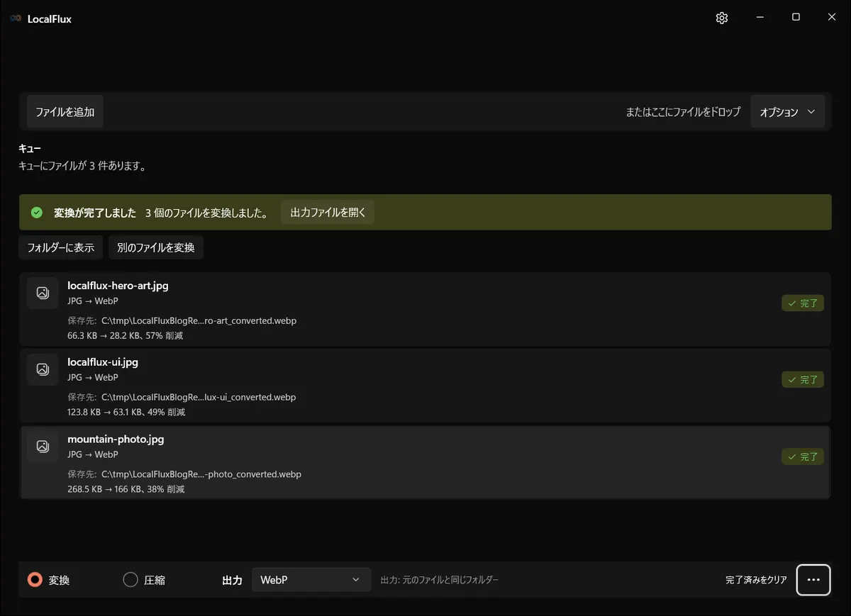The height and width of the screenshot is (616, 851).
Task: Click the 123.8 KB → 63.1 KB size text
Action: pos(126,412)
